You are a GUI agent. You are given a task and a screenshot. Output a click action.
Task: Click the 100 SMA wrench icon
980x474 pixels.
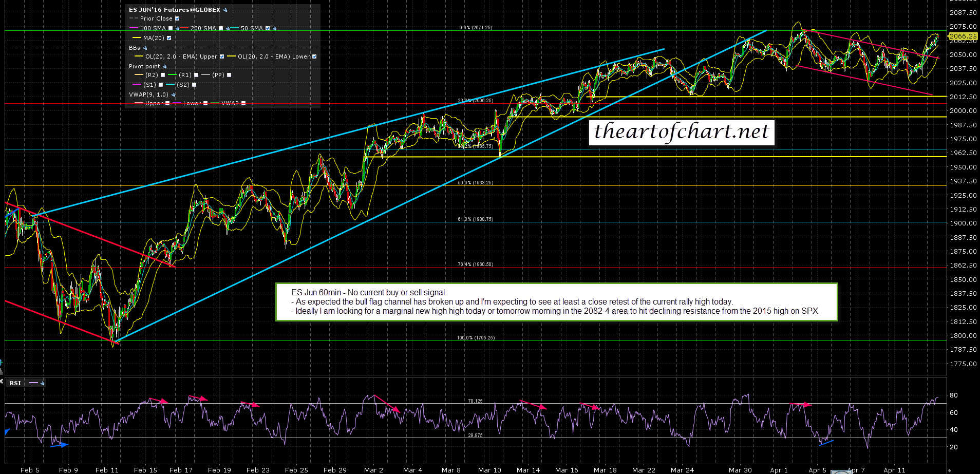point(177,29)
